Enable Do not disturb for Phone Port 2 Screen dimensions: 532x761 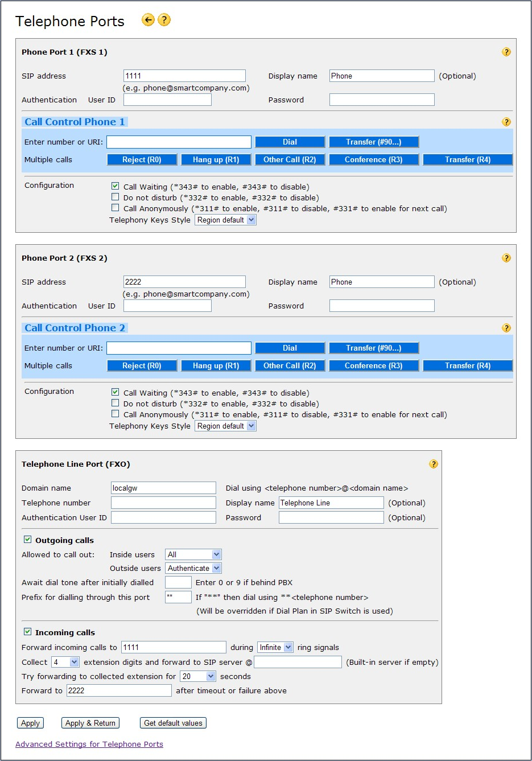116,403
